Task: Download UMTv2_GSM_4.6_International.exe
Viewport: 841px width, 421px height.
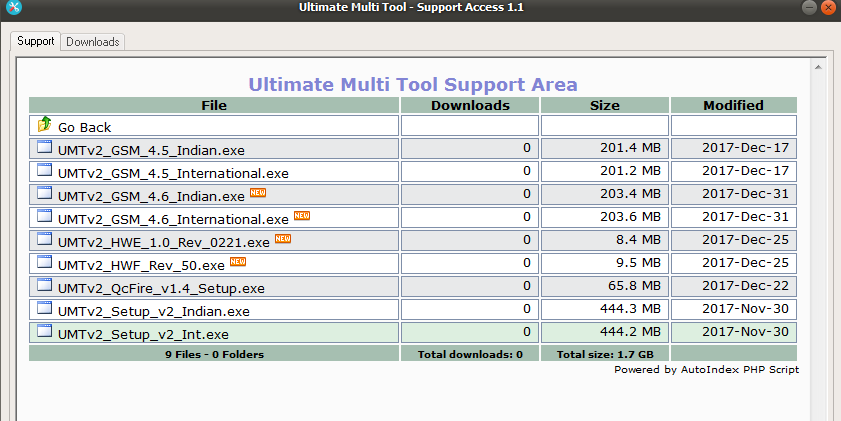Action: 173,220
